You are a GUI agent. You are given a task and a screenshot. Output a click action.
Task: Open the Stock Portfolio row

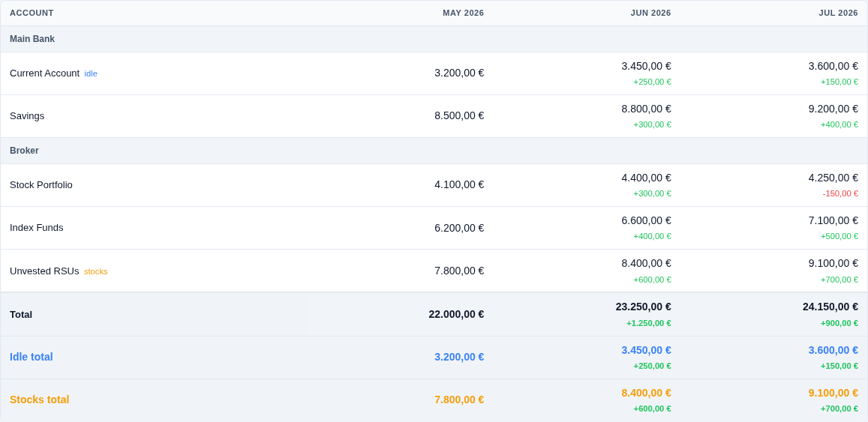click(434, 185)
